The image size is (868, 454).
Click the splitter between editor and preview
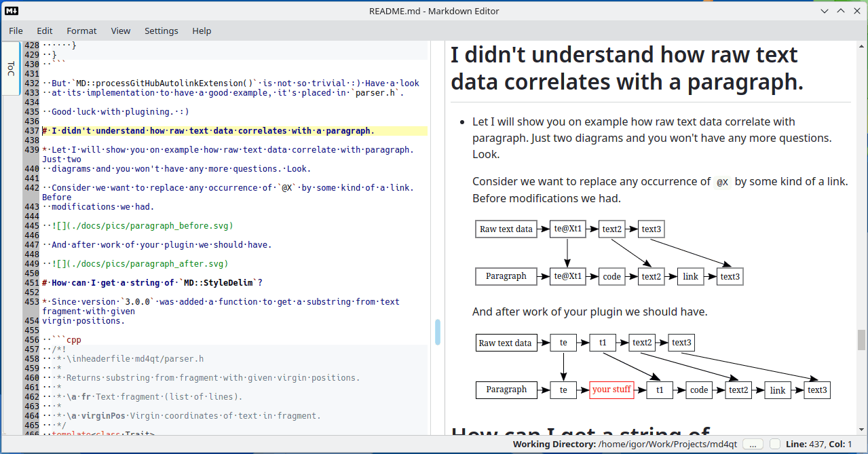(x=444, y=238)
